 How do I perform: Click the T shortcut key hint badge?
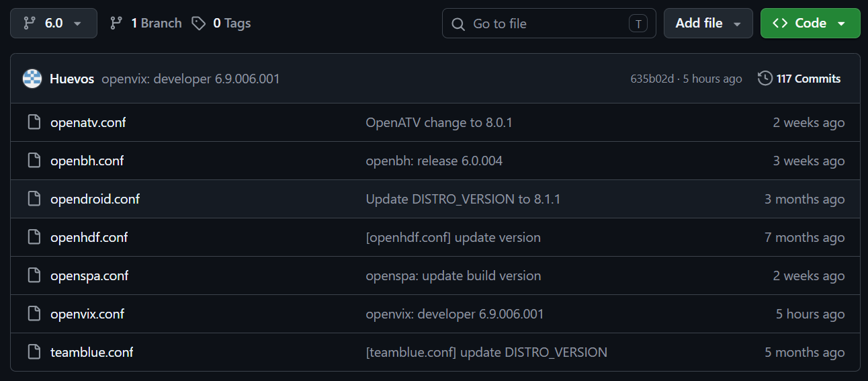(x=638, y=24)
